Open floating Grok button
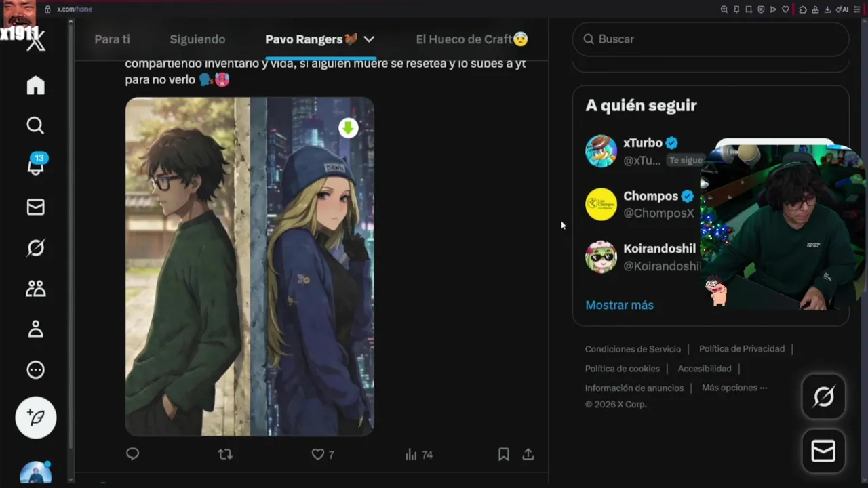 coord(823,396)
